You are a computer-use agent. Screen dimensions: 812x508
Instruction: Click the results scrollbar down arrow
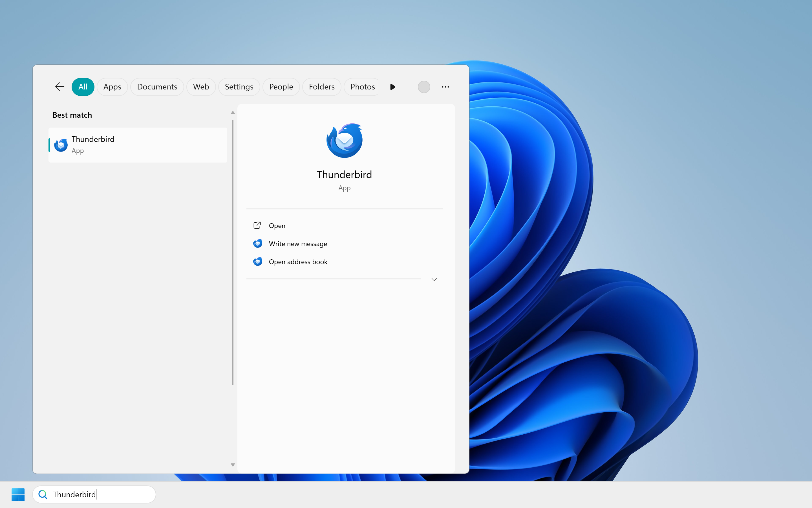(x=233, y=465)
